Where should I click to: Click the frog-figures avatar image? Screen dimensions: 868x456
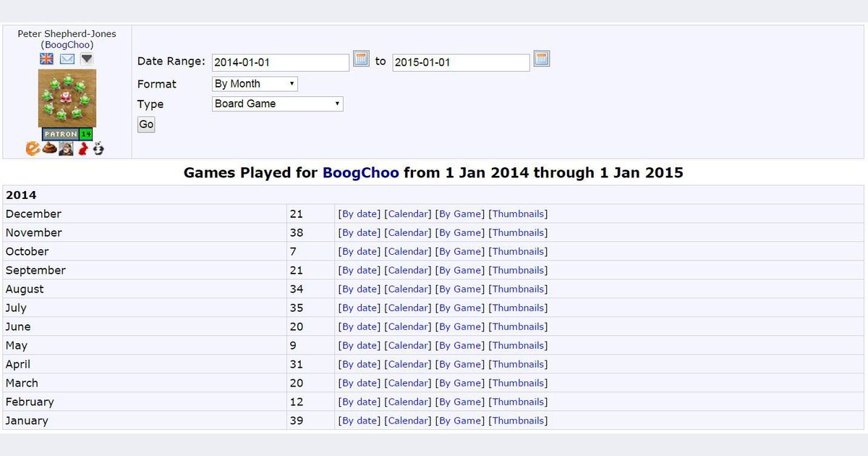point(67,97)
